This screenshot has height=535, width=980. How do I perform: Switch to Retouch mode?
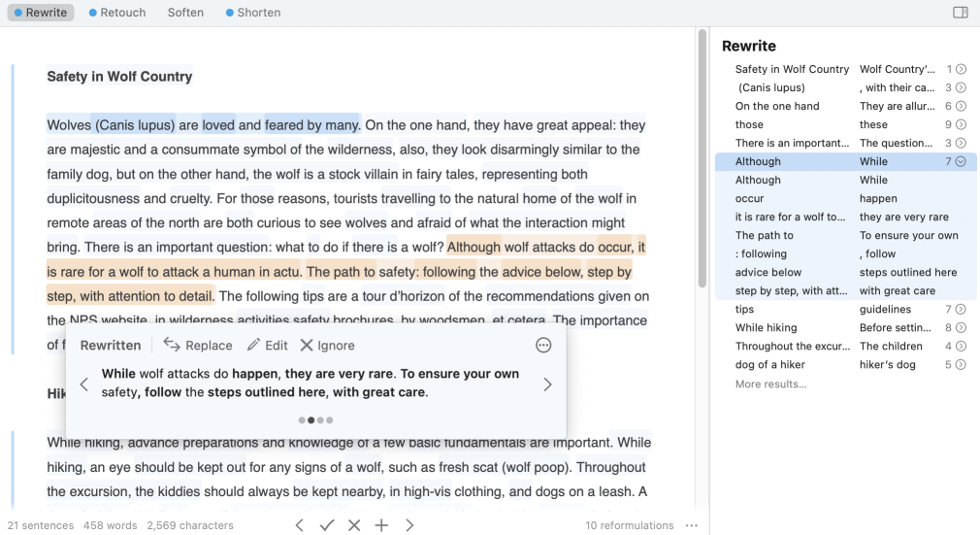(x=116, y=13)
